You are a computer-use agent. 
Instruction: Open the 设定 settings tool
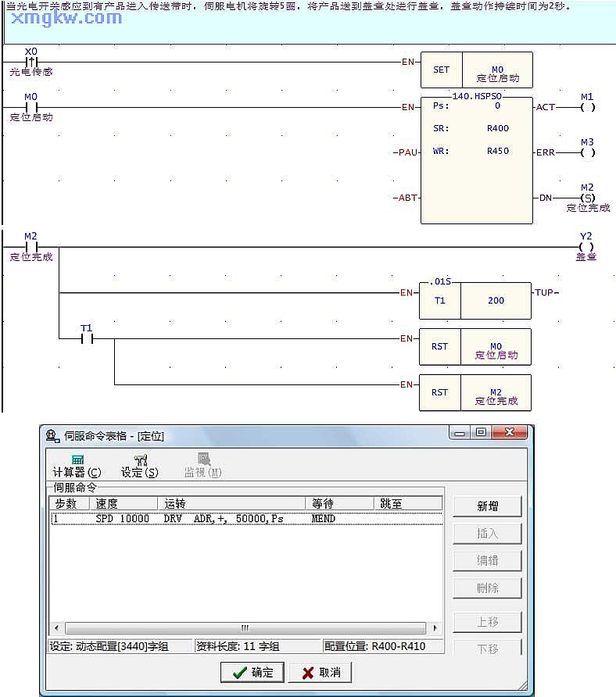[140, 466]
